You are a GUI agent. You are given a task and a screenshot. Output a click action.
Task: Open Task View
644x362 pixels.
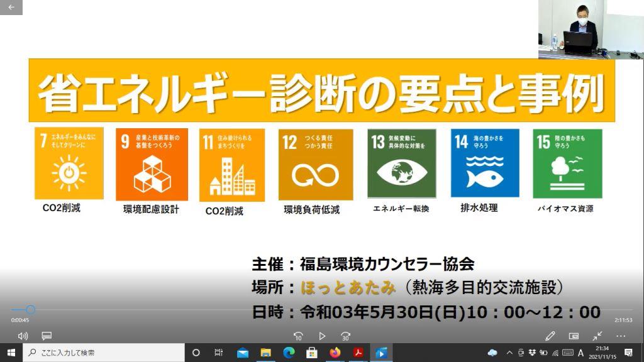(x=218, y=353)
